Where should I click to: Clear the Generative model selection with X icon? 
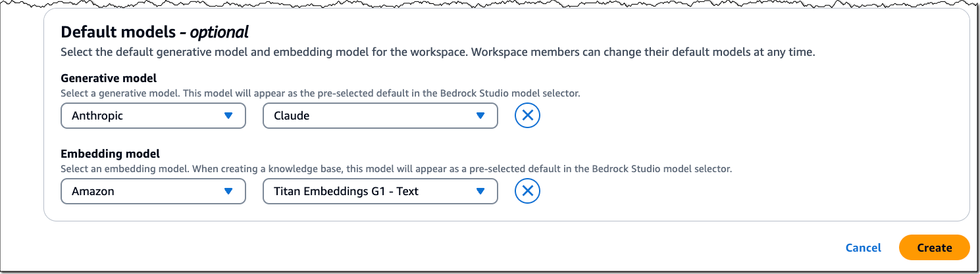point(527,116)
